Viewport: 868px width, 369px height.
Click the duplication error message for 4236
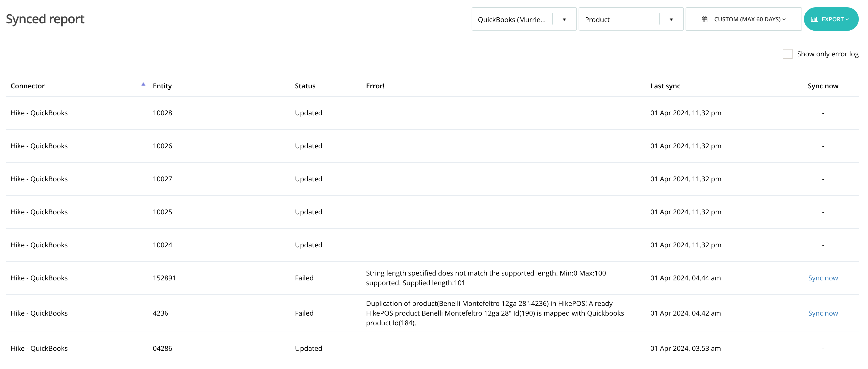[x=495, y=313]
